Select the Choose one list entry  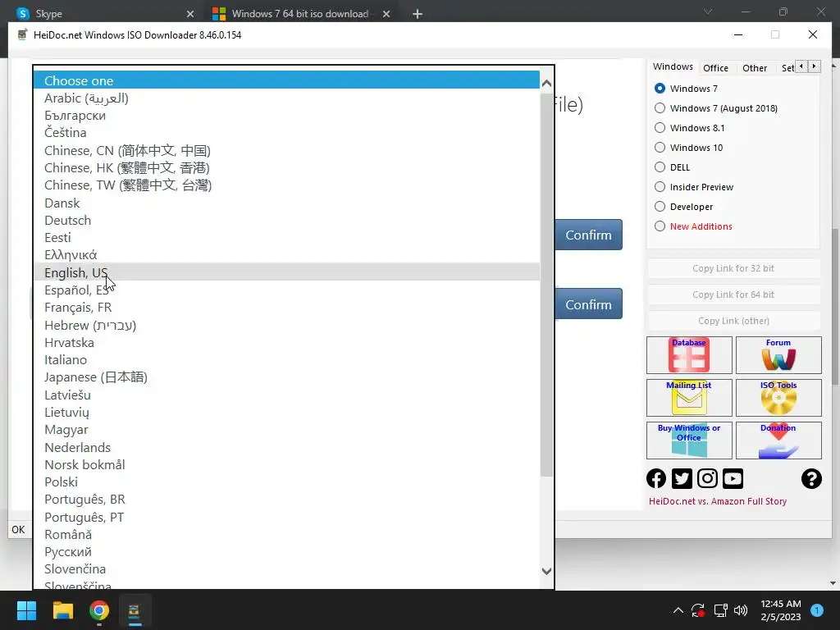tap(286, 80)
